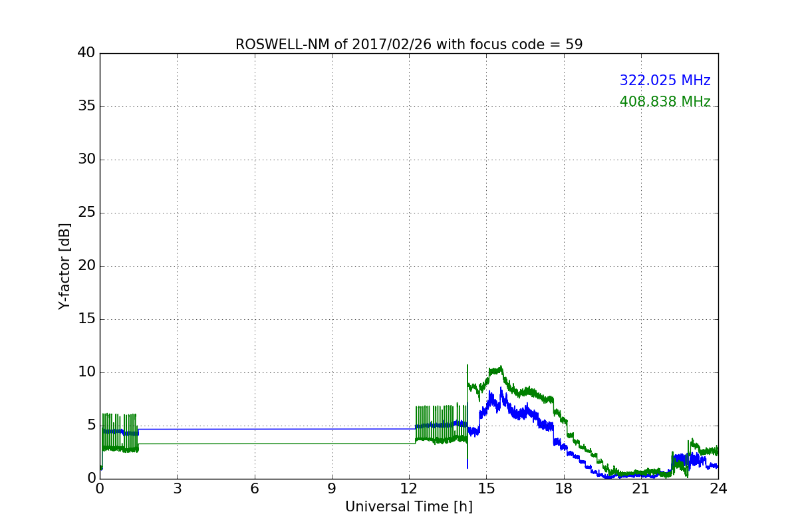Viewport: 798px width, 532px height.
Task: Click the x-axis tick label 3
Action: pyautogui.click(x=177, y=489)
